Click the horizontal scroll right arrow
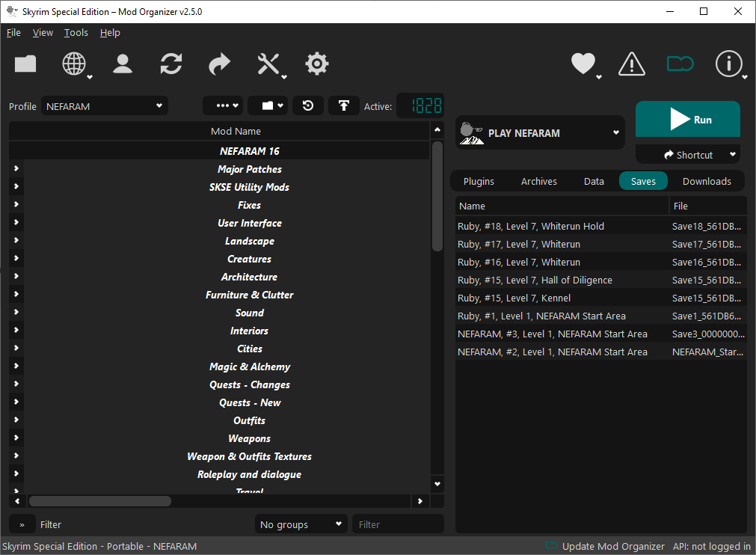 click(x=420, y=501)
